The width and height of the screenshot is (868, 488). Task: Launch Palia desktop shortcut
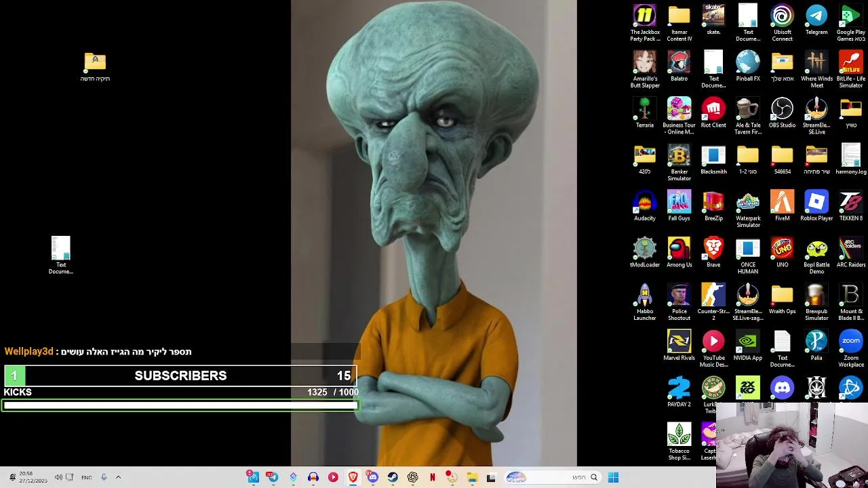(816, 346)
